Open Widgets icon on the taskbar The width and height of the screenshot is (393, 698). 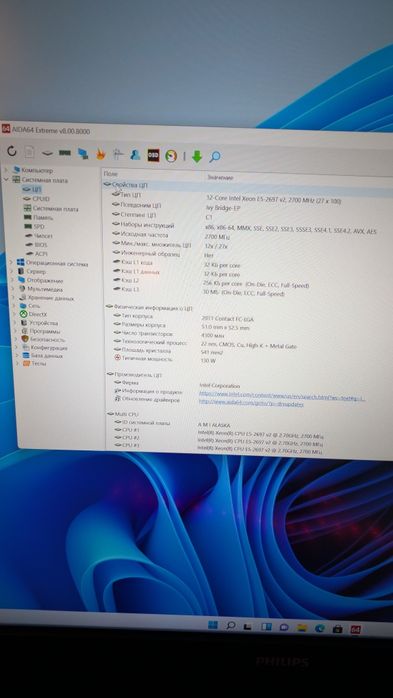266,627
